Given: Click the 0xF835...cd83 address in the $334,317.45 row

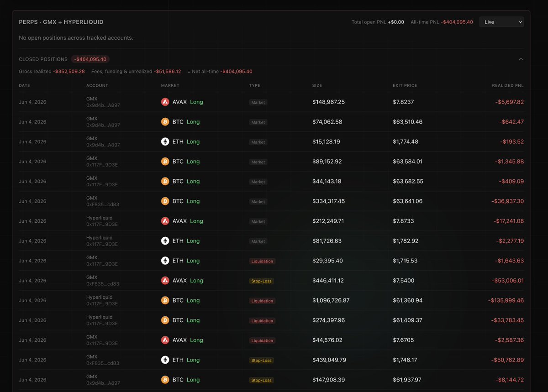Looking at the screenshot, I should pos(103,204).
